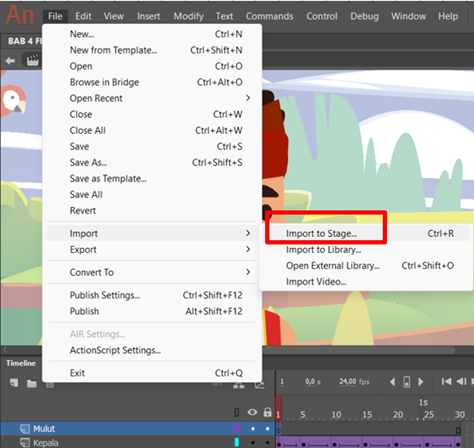Toggle visibility dot of Kepala layer
Viewport: 474px width, 448px height.
(253, 443)
